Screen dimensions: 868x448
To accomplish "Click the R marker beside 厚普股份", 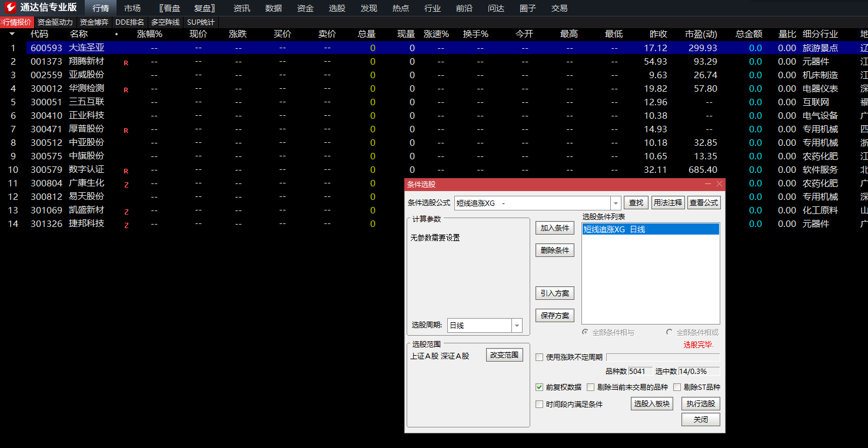I will pyautogui.click(x=126, y=131).
